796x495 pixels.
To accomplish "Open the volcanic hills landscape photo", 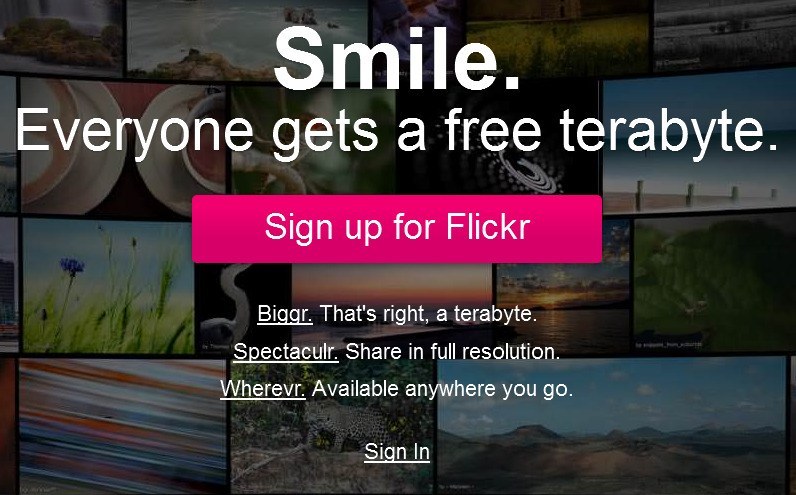I will (611, 425).
